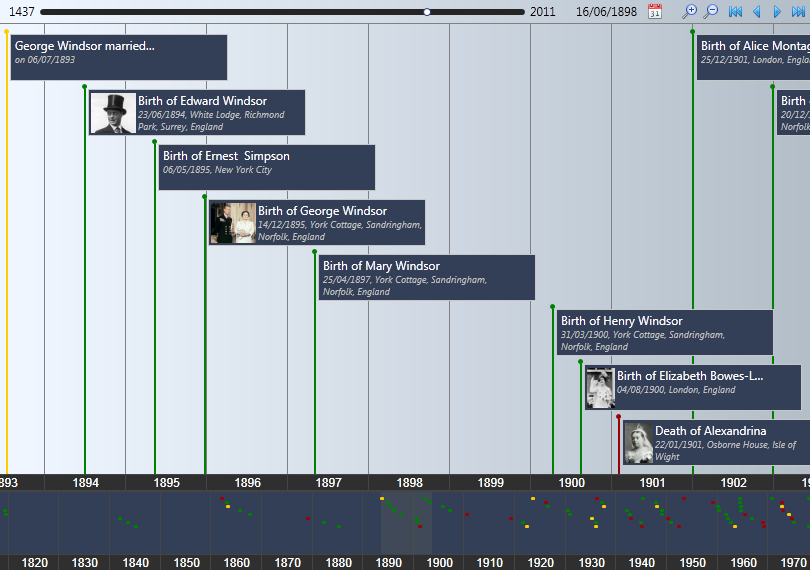Screen dimensions: 810x570
Task: Open the calendar date picker icon
Action: point(655,11)
